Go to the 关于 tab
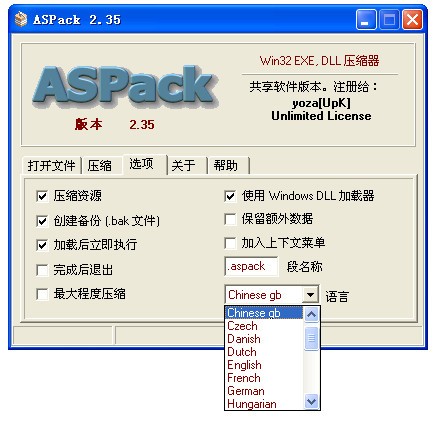 click(184, 165)
